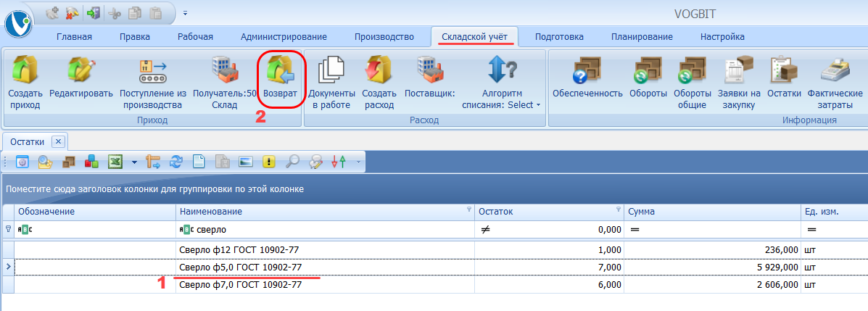Select the Остатки document tab
868x311 pixels.
(x=27, y=141)
